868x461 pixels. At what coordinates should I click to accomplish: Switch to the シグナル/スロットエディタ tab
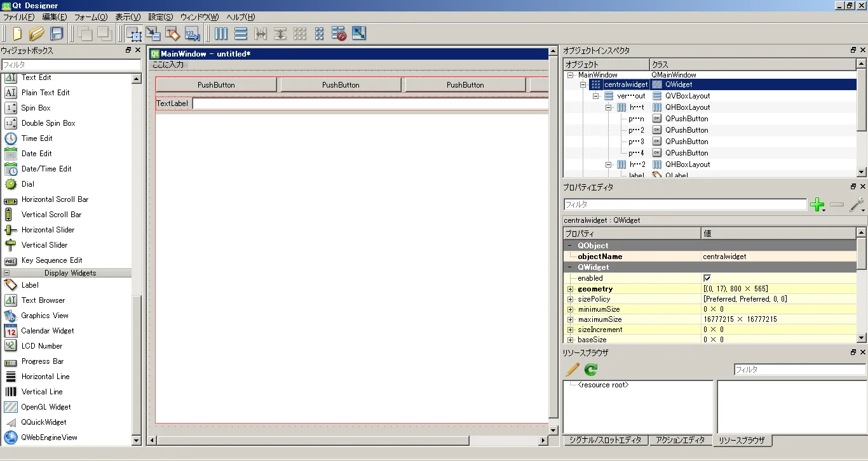pyautogui.click(x=606, y=440)
